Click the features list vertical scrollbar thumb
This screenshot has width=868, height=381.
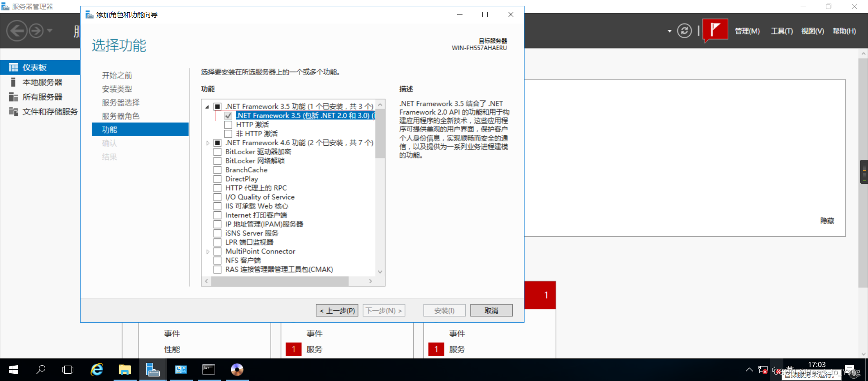(x=380, y=133)
